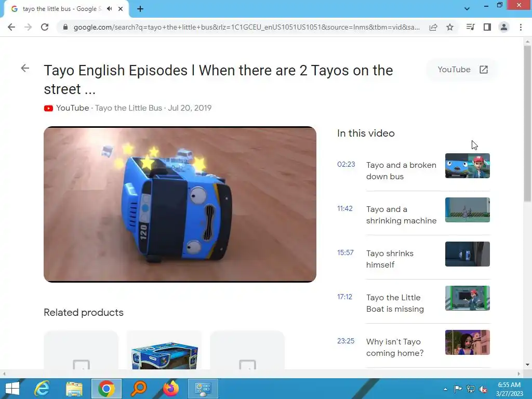Image resolution: width=532 pixels, height=399 pixels.
Task: Open the media controls icon in toolbar
Action: click(x=470, y=27)
